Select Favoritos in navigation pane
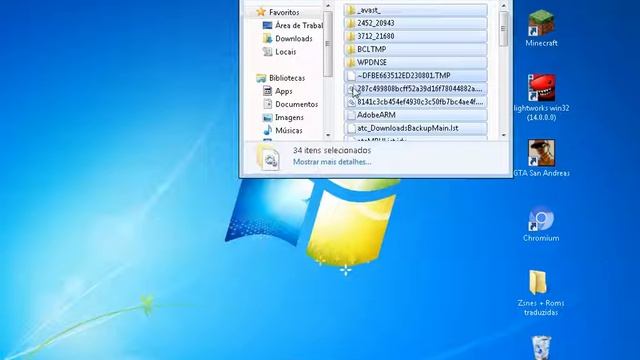The image size is (640, 360). (x=284, y=12)
